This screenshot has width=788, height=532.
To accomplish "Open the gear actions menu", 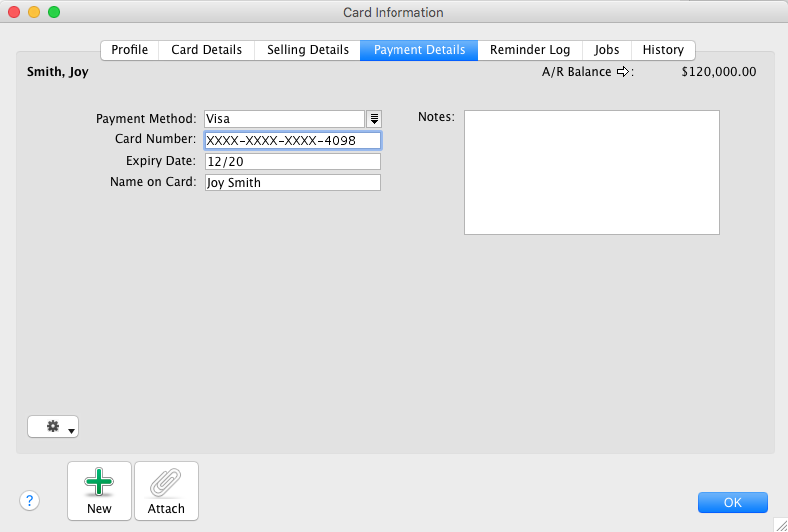I will coord(53,427).
